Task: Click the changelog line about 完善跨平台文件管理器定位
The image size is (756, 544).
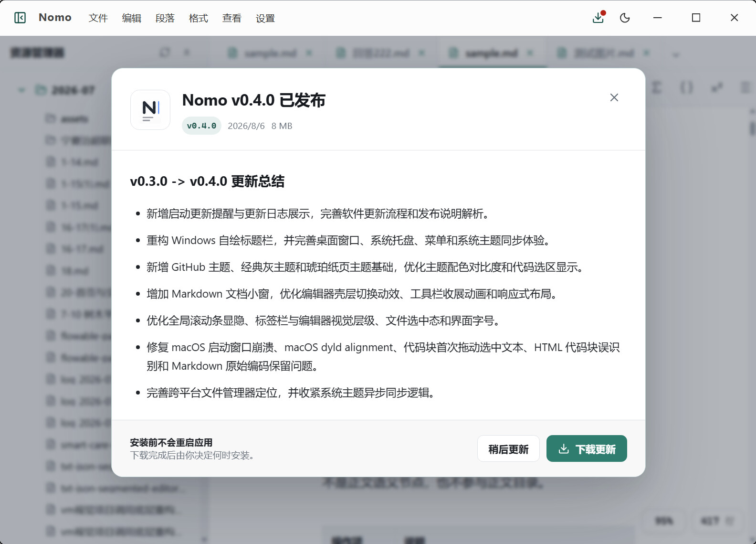Action: [291, 393]
